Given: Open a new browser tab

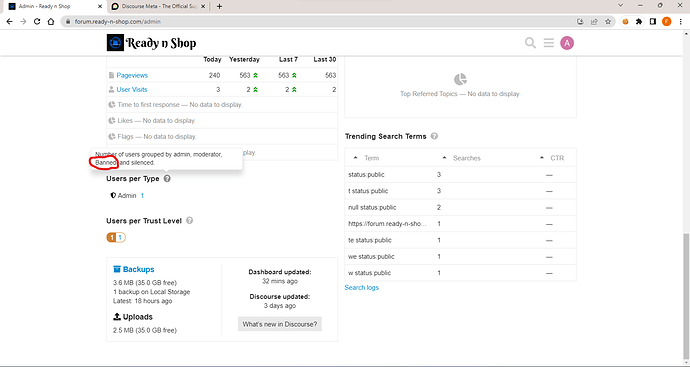Looking at the screenshot, I should pyautogui.click(x=219, y=6).
